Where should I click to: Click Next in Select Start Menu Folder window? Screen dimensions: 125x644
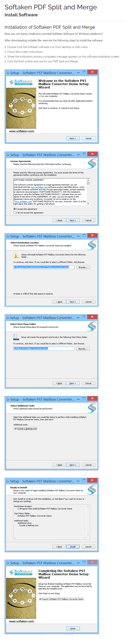pos(72,383)
